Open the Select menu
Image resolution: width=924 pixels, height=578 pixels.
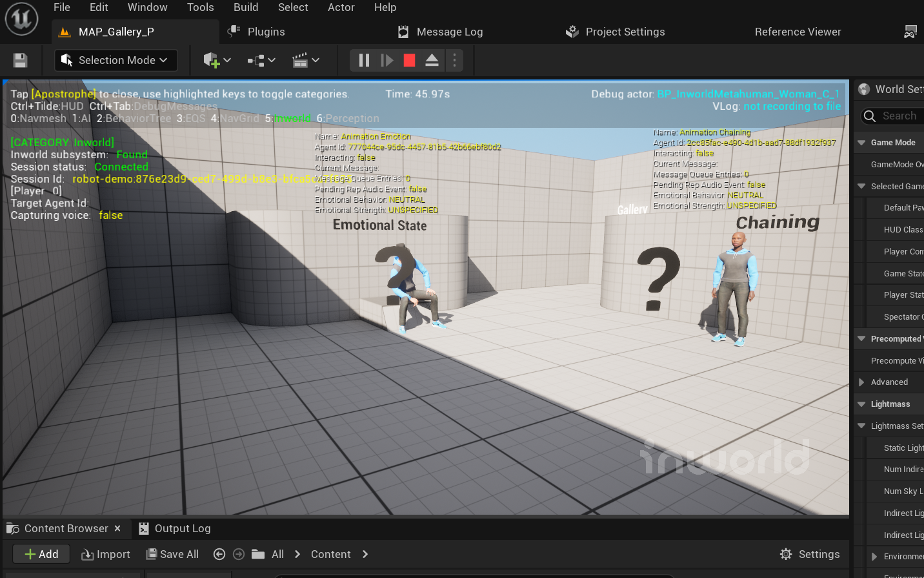coord(293,7)
